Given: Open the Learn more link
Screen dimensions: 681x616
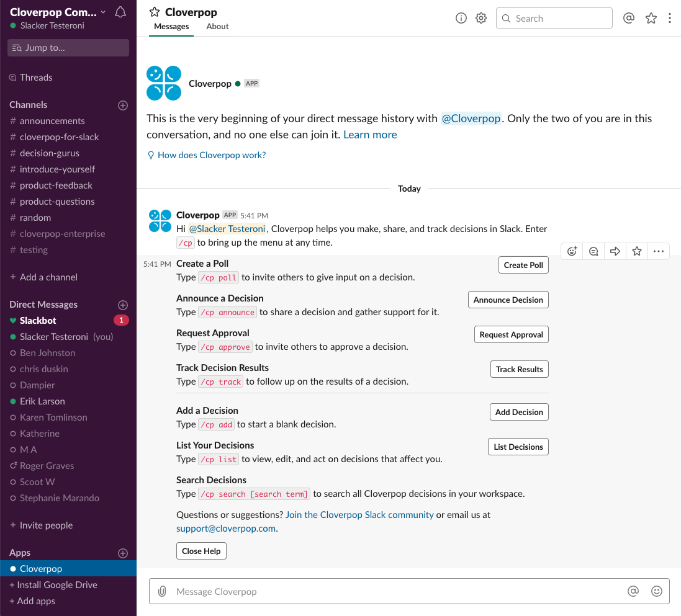Looking at the screenshot, I should pyautogui.click(x=370, y=135).
